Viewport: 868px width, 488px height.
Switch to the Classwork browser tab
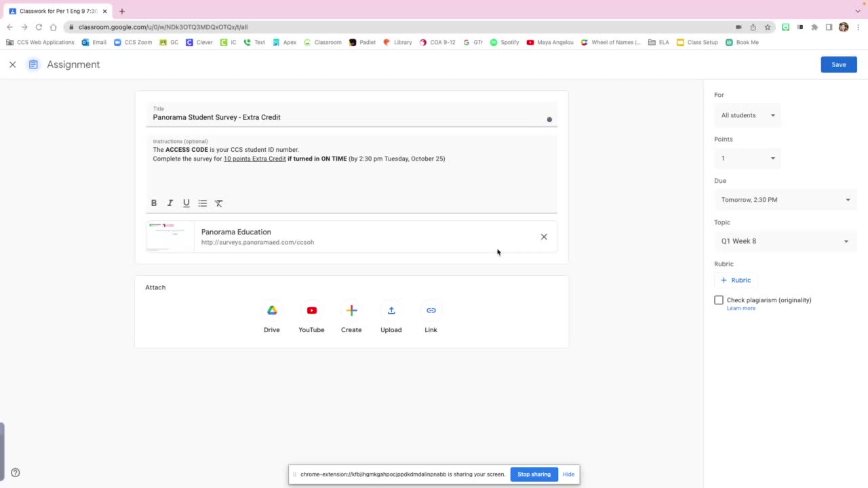point(54,11)
